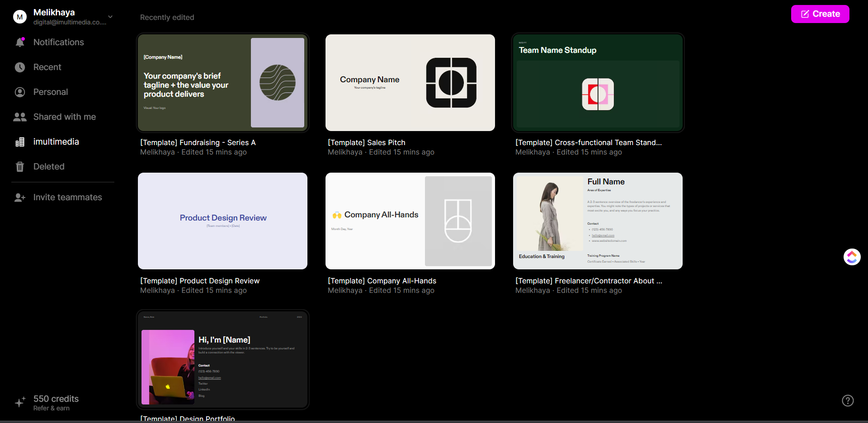The height and width of the screenshot is (423, 868).
Task: Expand the Melikhaya account dropdown chevron
Action: tap(110, 17)
